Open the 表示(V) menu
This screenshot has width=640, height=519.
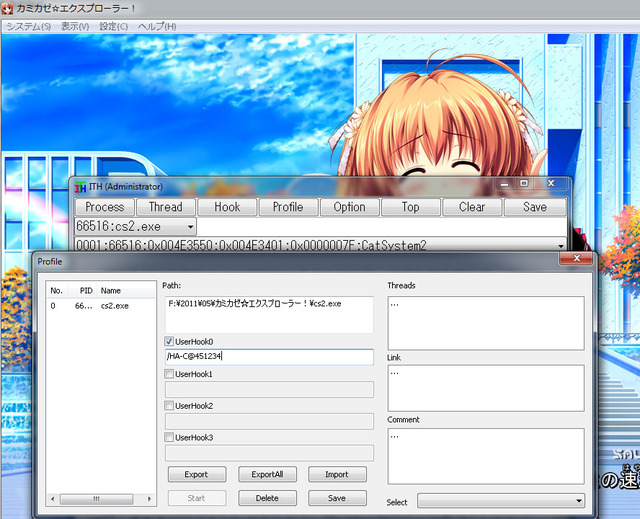(x=75, y=27)
